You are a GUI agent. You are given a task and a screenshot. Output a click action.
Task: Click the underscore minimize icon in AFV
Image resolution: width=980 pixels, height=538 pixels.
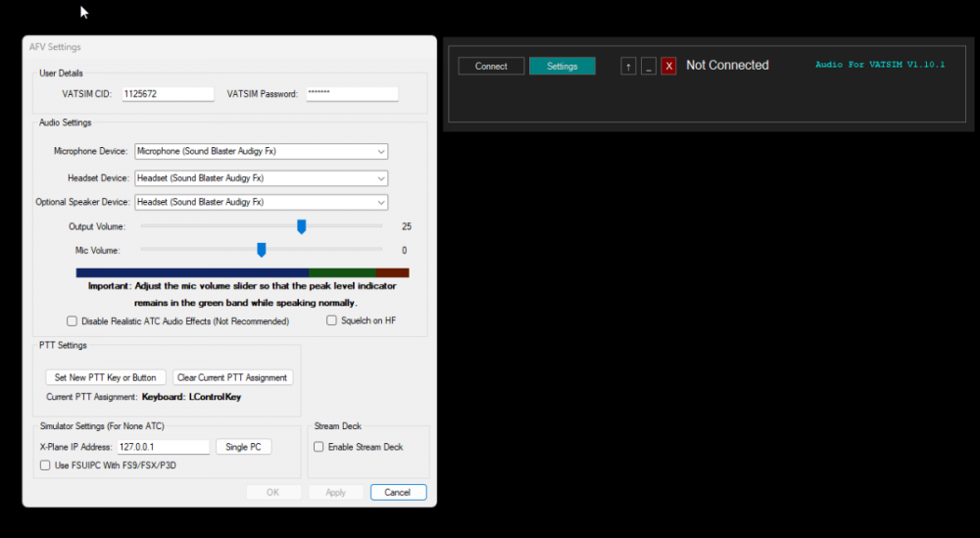point(649,66)
